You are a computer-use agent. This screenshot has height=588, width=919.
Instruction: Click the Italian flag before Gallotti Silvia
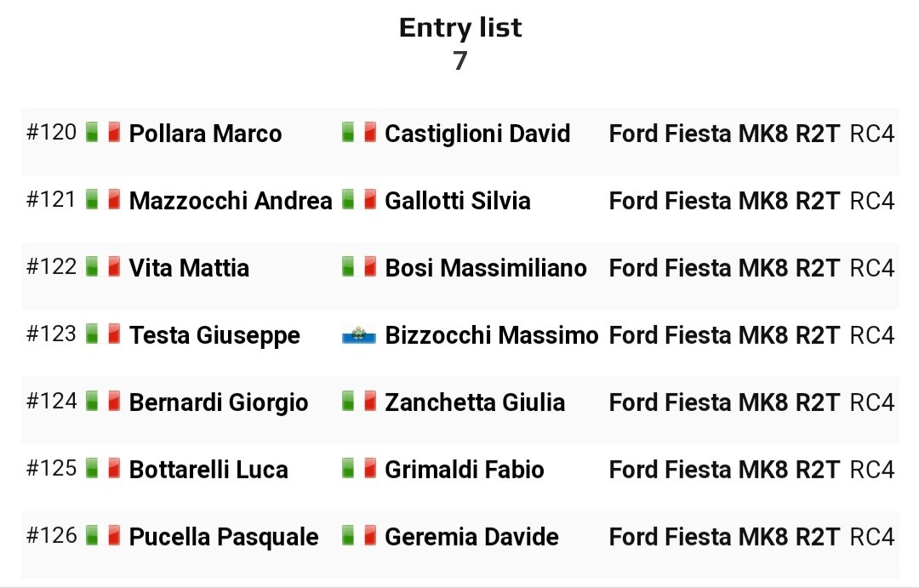click(x=359, y=200)
